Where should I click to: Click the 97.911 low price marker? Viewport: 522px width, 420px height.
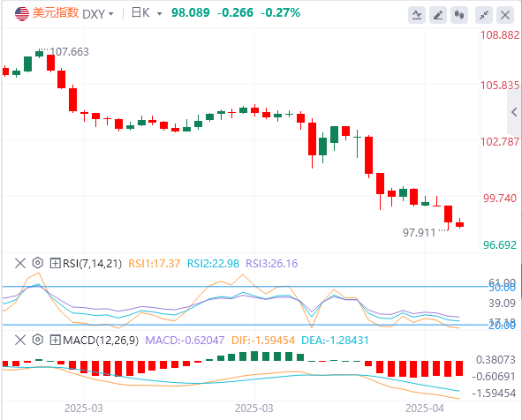(420, 233)
